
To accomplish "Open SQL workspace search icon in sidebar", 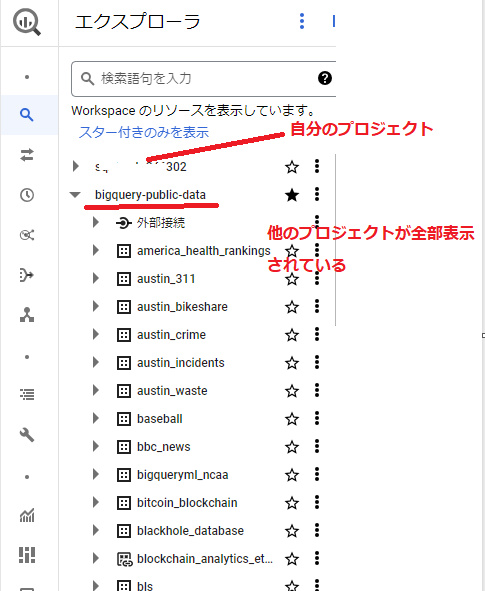I will pos(27,115).
